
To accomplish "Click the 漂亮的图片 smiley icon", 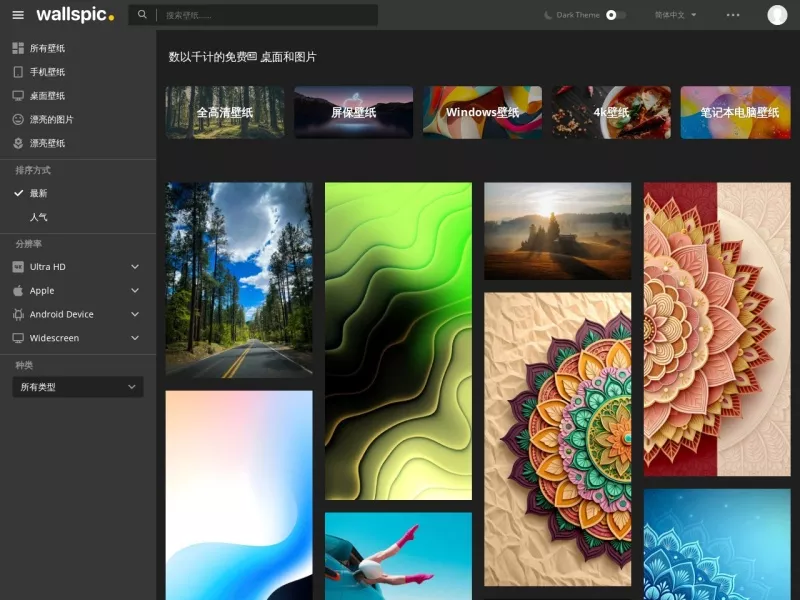I will [18, 119].
